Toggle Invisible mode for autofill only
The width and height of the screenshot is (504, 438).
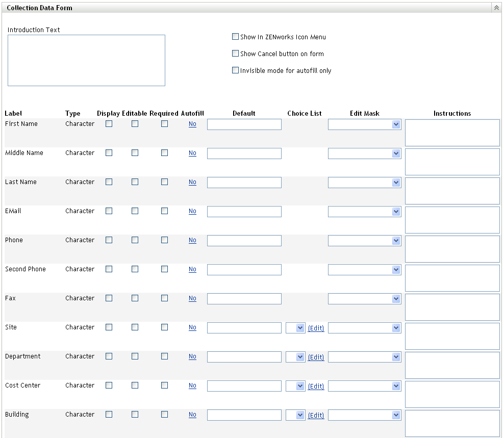click(235, 70)
